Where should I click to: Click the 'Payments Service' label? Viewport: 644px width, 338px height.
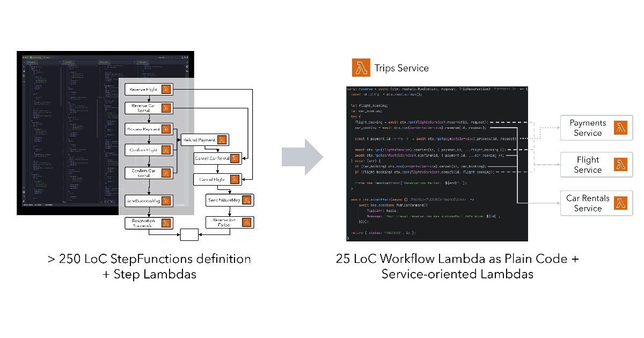[588, 128]
